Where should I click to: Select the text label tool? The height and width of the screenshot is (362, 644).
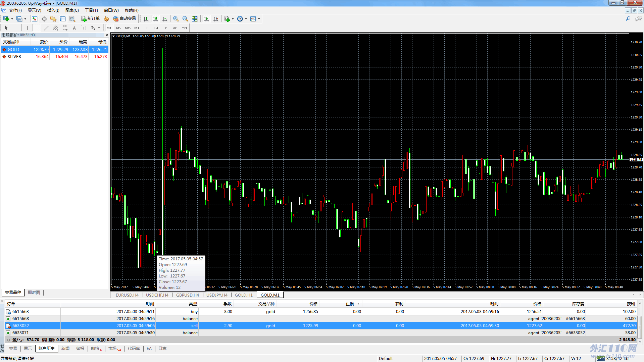pyautogui.click(x=84, y=28)
